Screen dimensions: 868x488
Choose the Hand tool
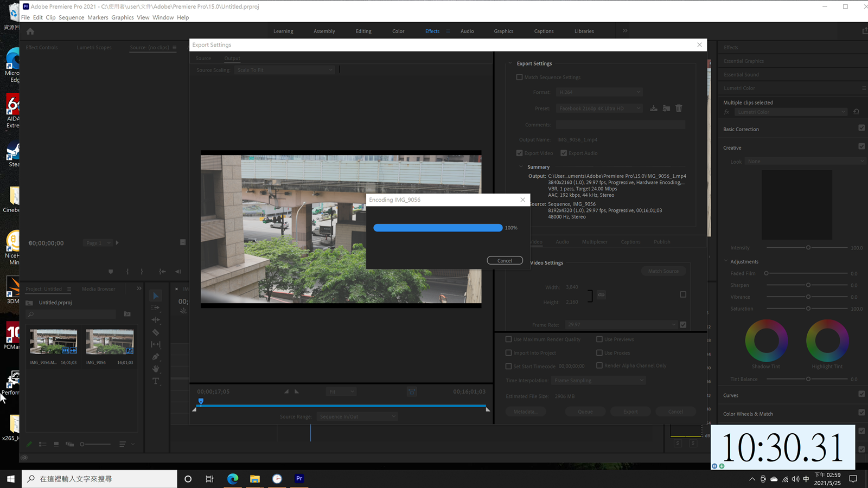point(156,369)
